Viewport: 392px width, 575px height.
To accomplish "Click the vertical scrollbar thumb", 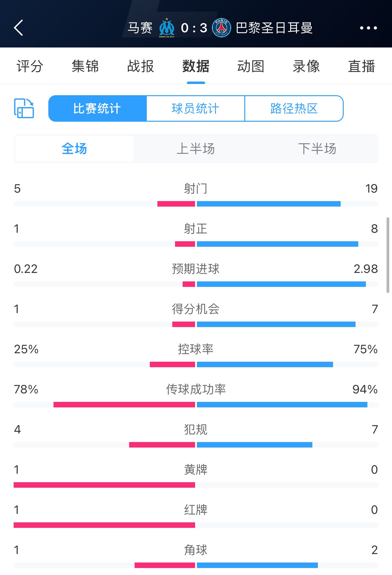I will pos(388,255).
